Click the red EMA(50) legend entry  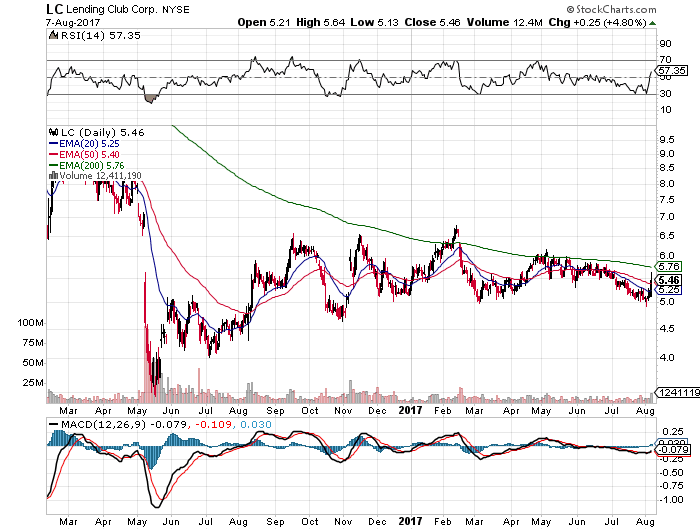(84, 154)
